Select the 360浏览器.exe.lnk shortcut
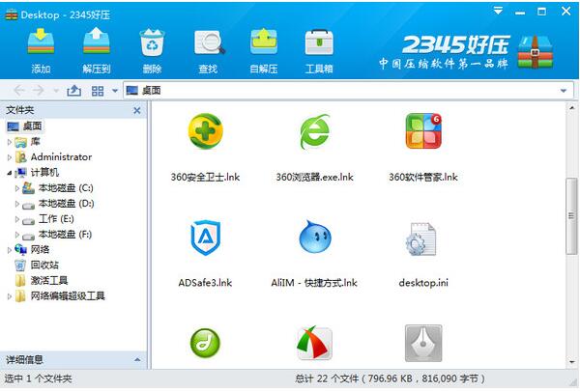This screenshot has height=392, width=580. pyautogui.click(x=314, y=132)
